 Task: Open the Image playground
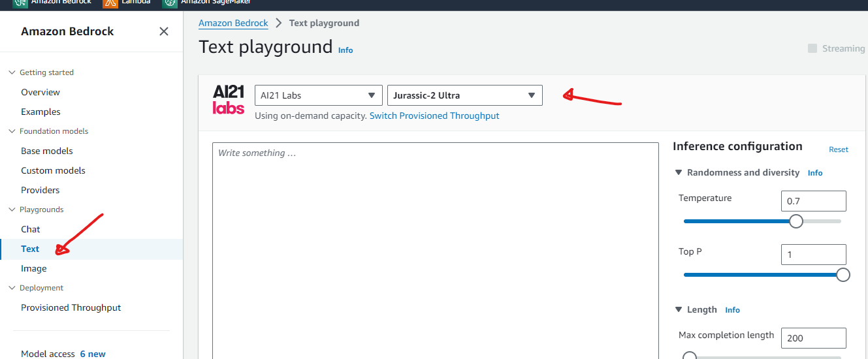point(34,268)
